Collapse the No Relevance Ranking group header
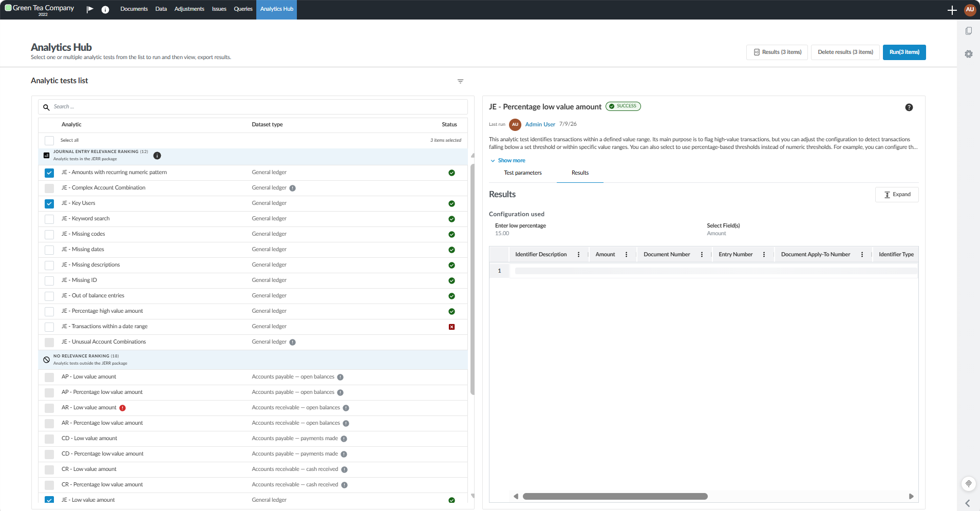Viewport: 980px width, 511px height. click(253, 359)
